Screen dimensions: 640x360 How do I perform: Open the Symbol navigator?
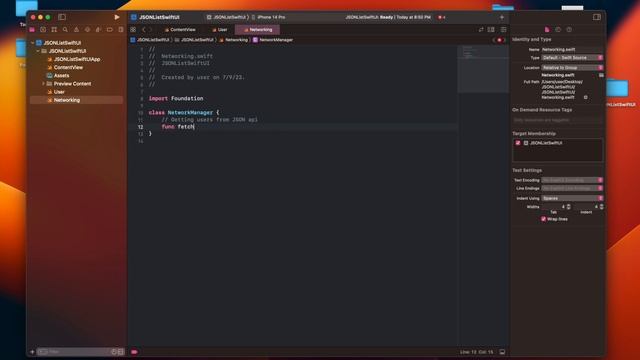click(x=54, y=30)
